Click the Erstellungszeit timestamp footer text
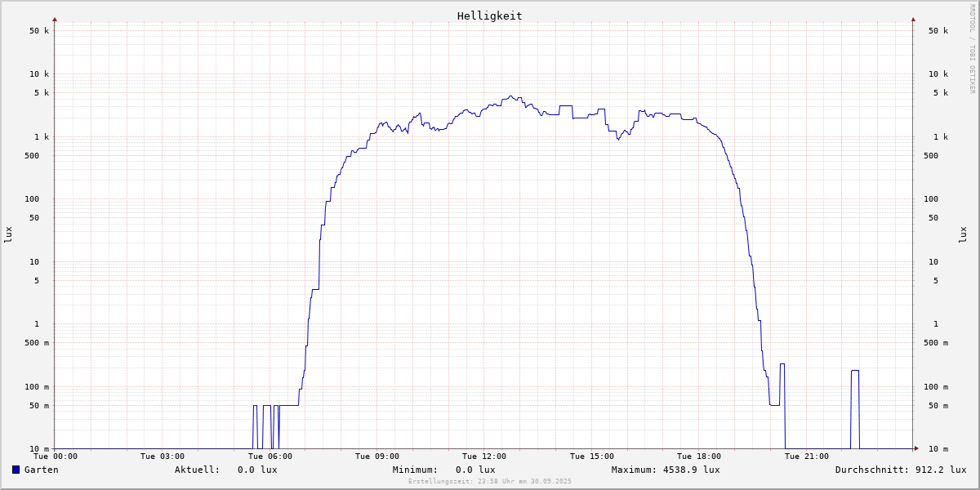Viewport: 980px width, 490px height. (489, 481)
